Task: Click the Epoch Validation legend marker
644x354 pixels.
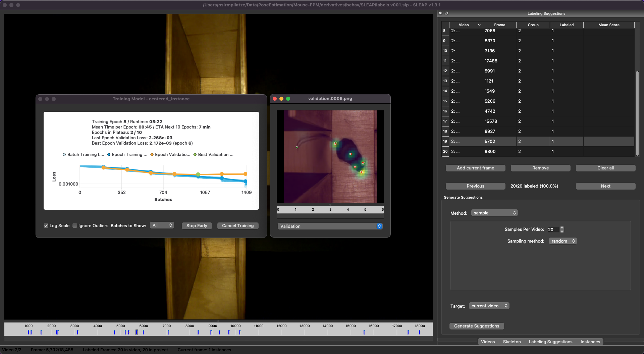Action: 152,155
